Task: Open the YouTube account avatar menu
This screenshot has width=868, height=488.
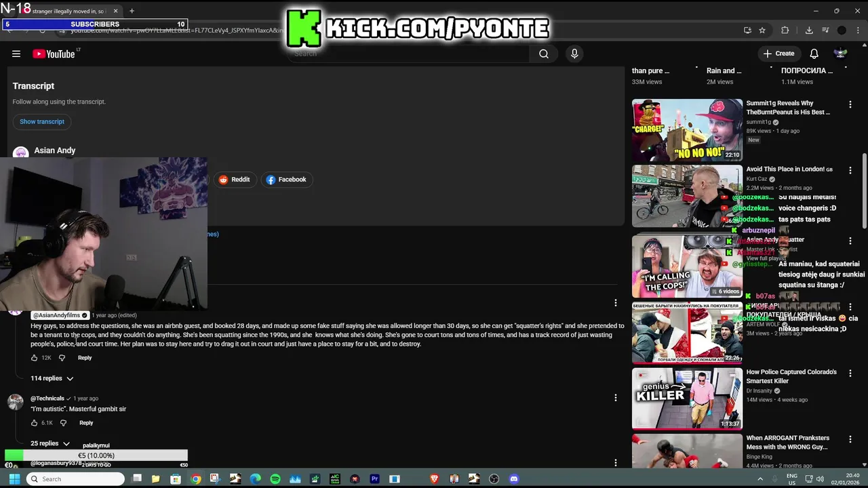Action: pos(840,54)
